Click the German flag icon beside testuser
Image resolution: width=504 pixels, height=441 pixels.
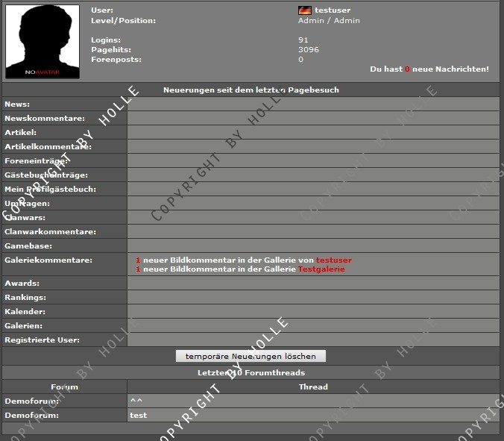(304, 10)
